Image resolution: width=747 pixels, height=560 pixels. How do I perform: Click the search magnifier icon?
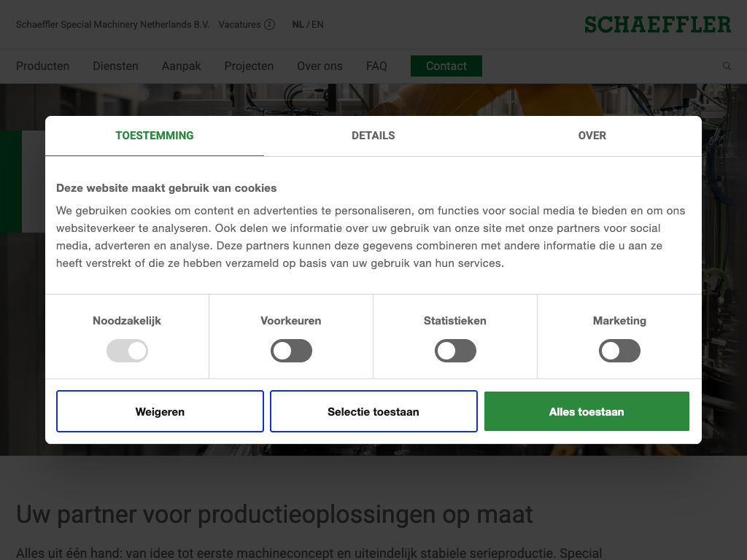[x=727, y=66]
